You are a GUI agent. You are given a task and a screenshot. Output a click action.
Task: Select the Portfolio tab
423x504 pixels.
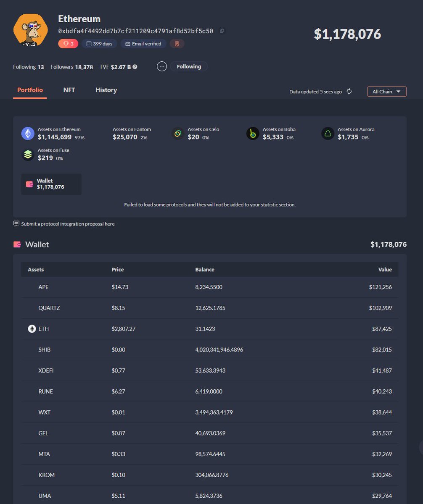point(30,90)
